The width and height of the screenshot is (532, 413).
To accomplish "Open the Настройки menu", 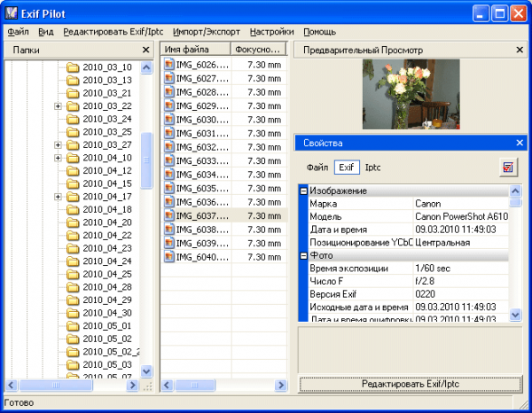I will (272, 32).
